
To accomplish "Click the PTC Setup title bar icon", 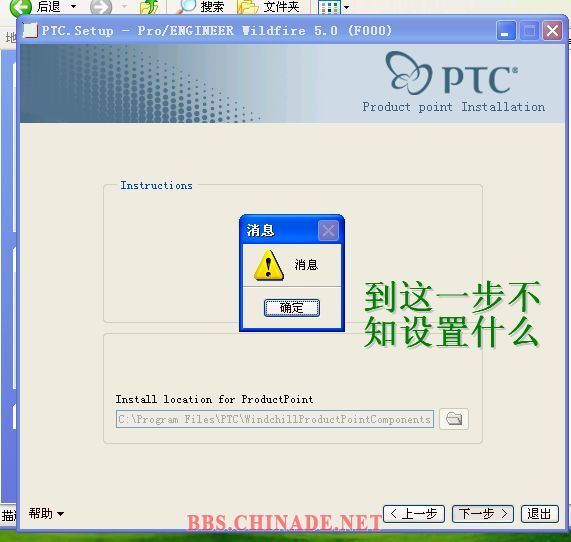I will tap(30, 31).
